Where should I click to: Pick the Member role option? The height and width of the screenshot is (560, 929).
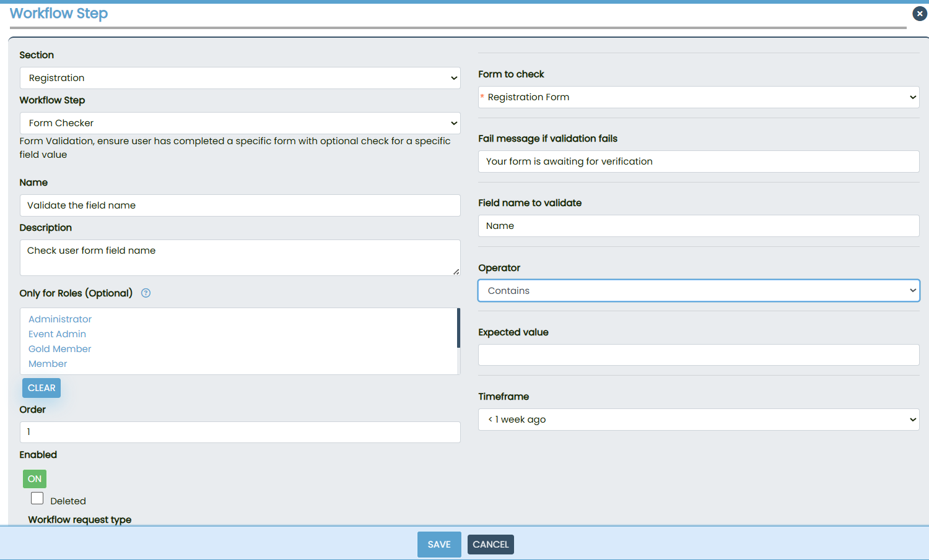[48, 364]
